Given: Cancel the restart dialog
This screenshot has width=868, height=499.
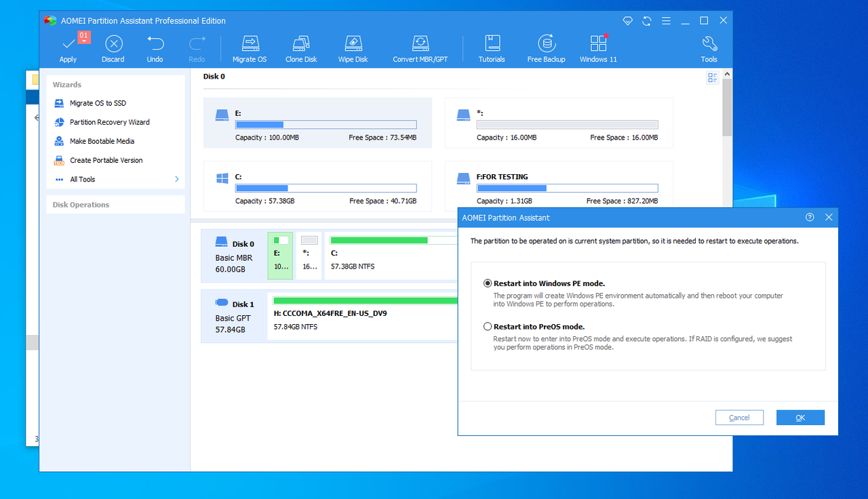Looking at the screenshot, I should pyautogui.click(x=739, y=418).
